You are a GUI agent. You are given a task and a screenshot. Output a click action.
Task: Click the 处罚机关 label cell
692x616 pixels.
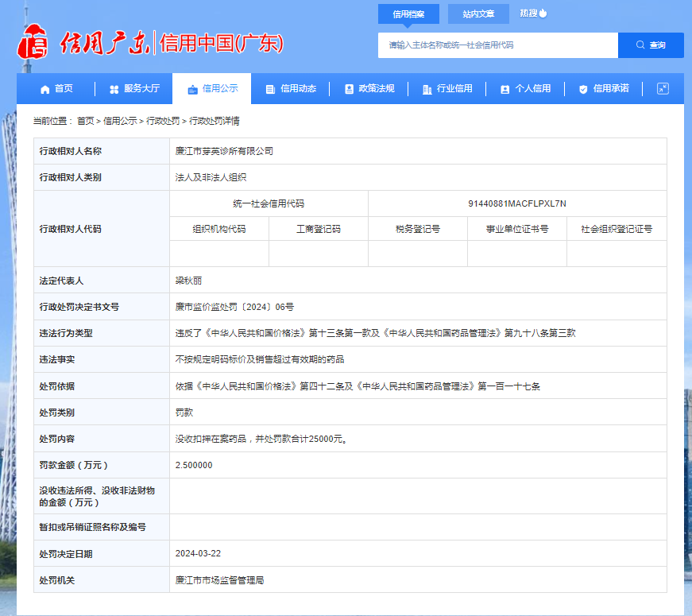pos(102,580)
